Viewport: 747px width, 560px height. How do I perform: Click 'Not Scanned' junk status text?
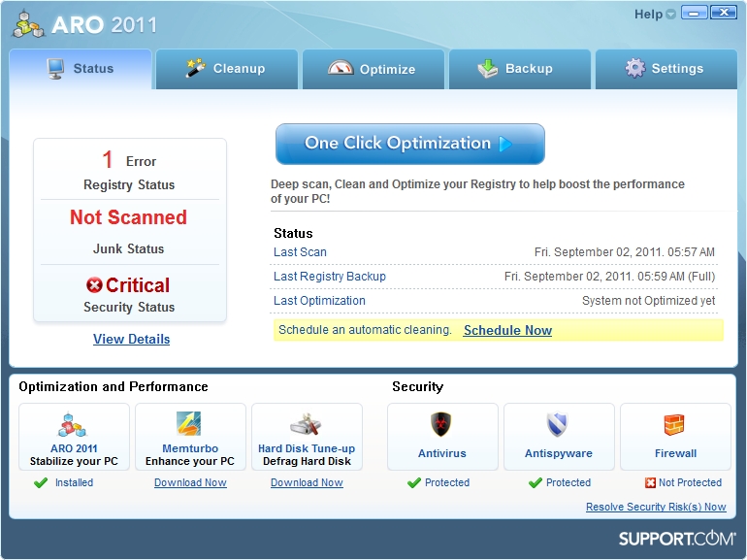point(129,217)
